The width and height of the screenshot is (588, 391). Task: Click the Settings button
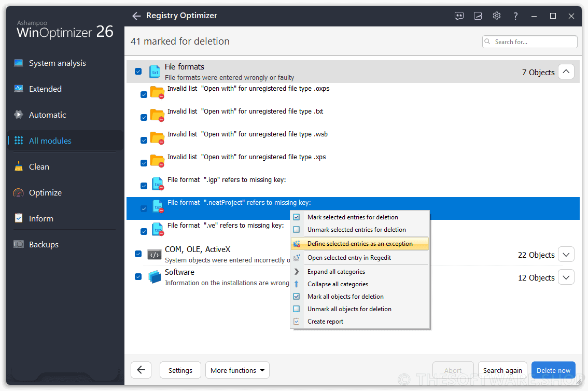coord(180,370)
